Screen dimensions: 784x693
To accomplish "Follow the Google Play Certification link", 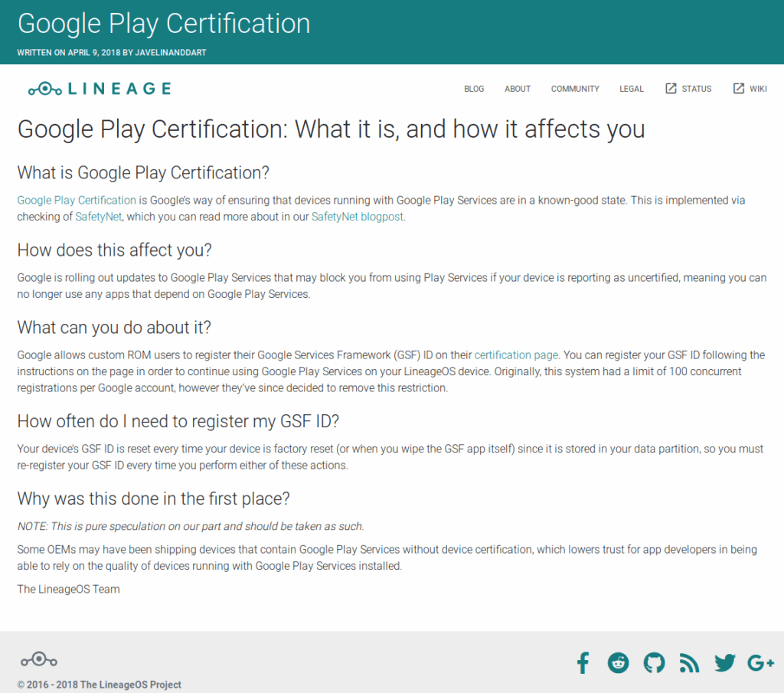I will coord(77,201).
